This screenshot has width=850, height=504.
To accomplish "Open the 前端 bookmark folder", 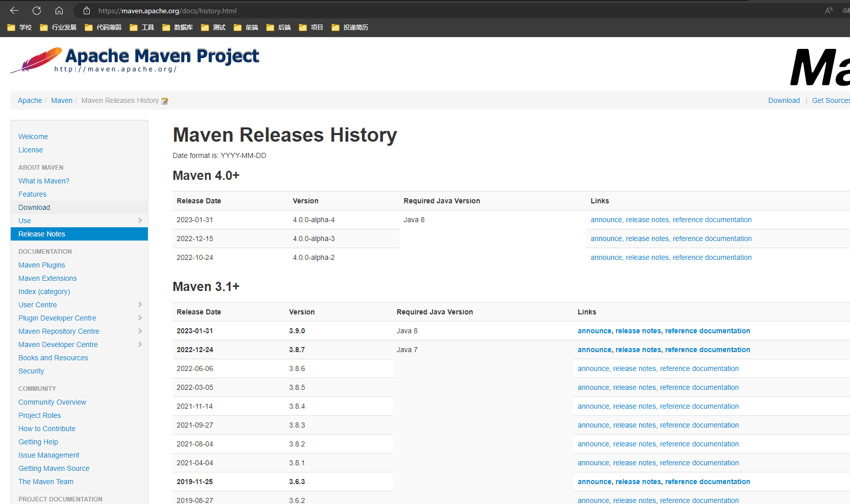I will tap(246, 28).
